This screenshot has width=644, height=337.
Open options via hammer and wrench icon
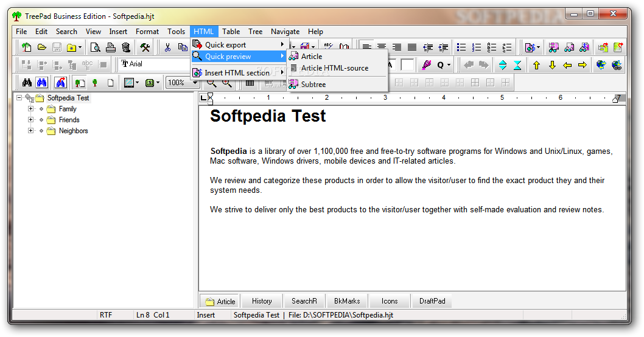point(145,47)
